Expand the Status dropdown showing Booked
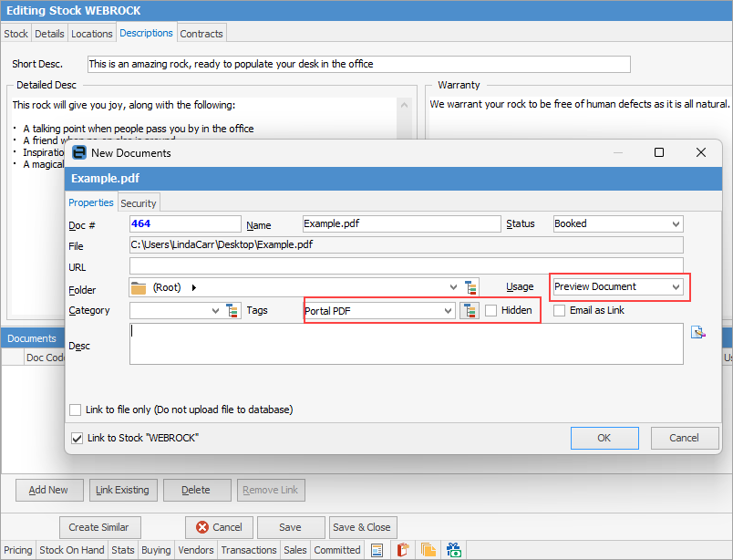This screenshot has height=560, width=733. (x=617, y=223)
